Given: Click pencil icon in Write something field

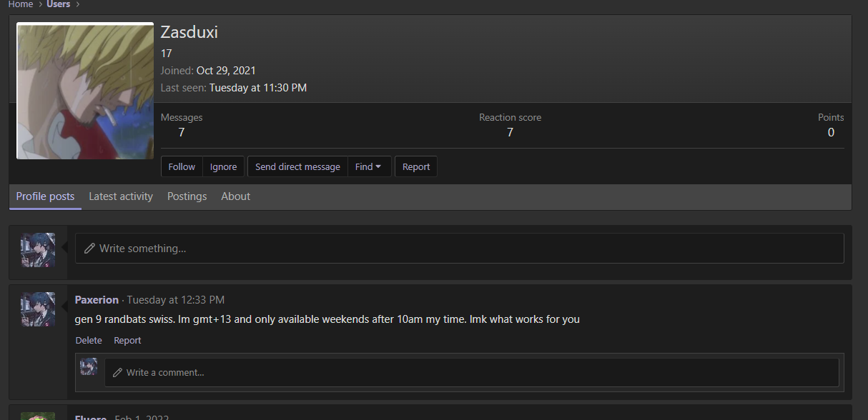Looking at the screenshot, I should pos(89,249).
